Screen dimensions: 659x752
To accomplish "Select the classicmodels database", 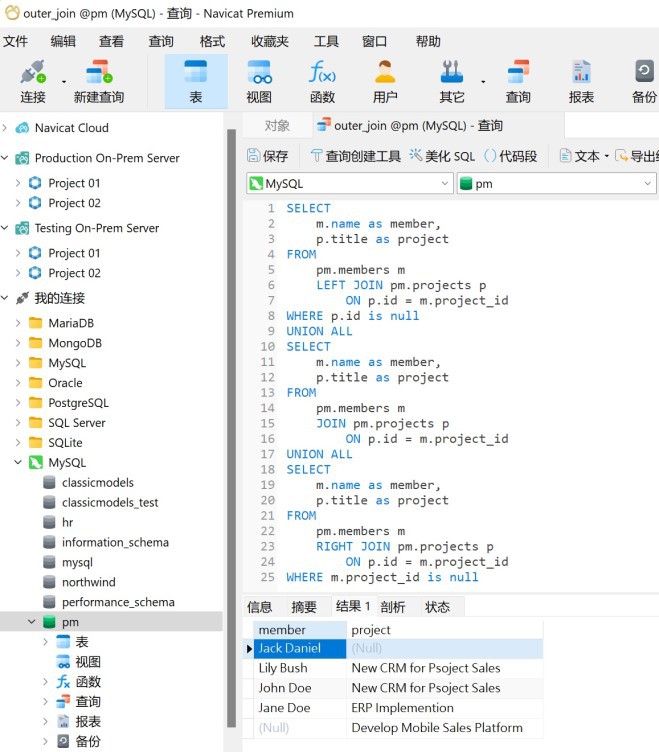I will click(98, 482).
